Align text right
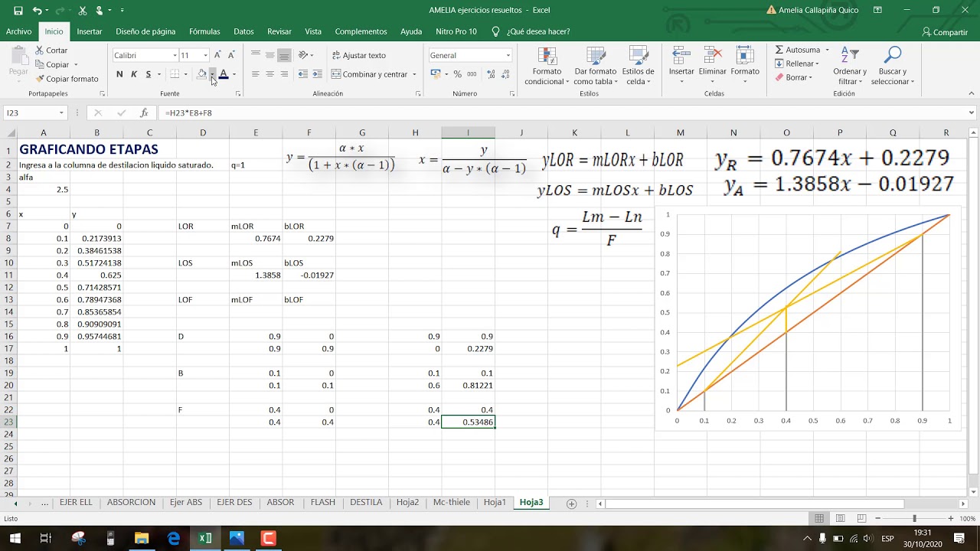 pos(284,74)
